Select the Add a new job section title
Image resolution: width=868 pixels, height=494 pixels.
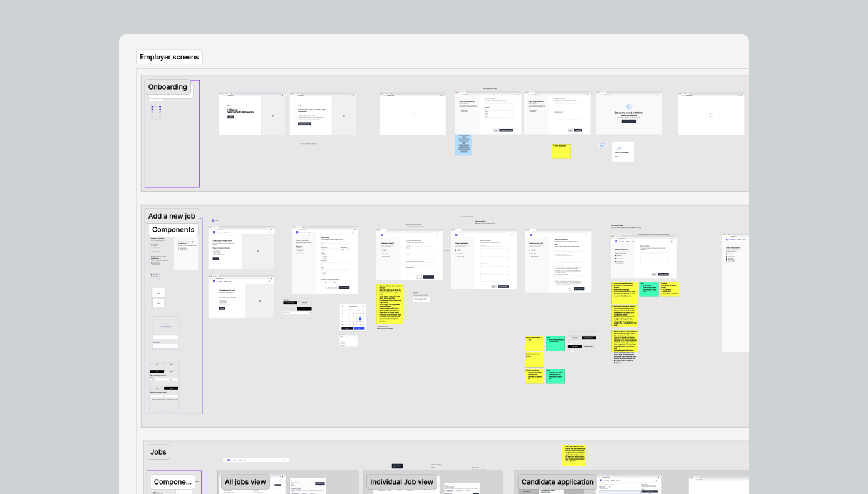(x=172, y=216)
